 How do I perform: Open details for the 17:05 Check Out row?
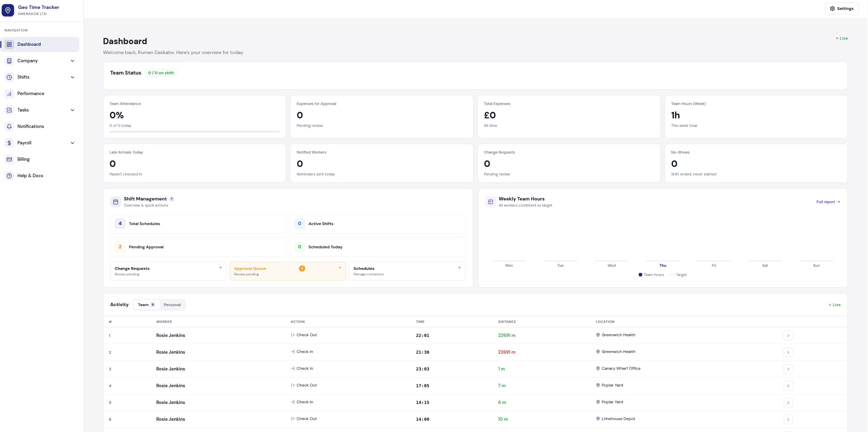point(788,386)
